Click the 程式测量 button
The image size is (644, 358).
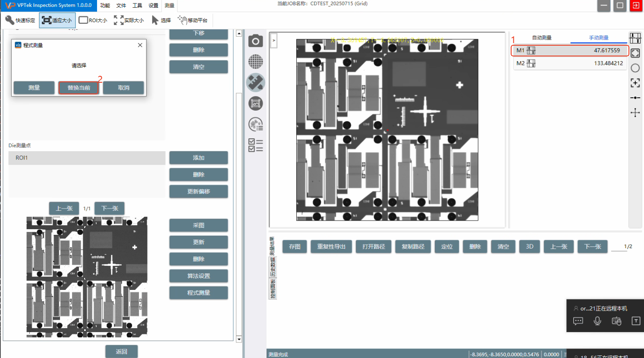(198, 293)
